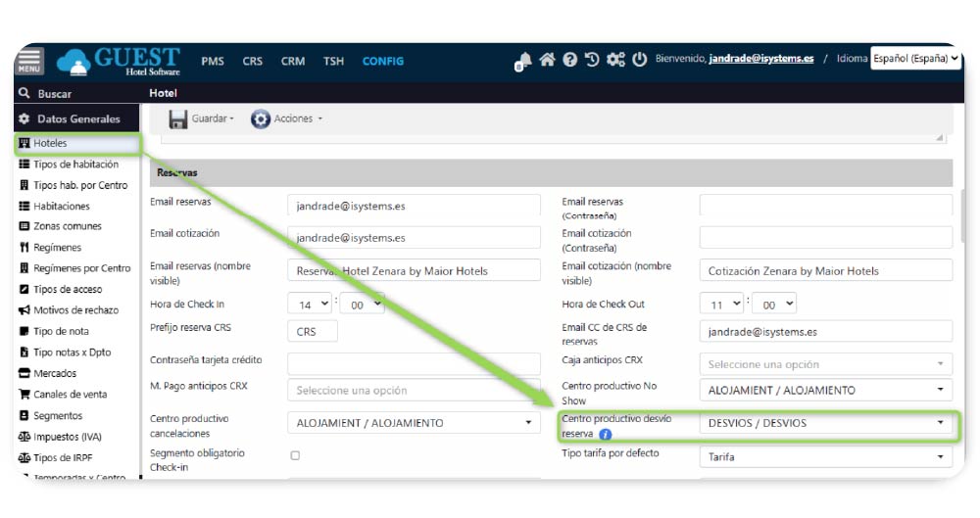Open Centro productivo No Show dropdown

coord(825,391)
